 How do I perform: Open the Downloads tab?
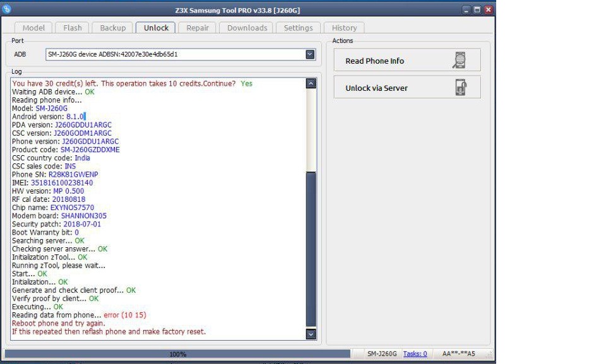247,28
